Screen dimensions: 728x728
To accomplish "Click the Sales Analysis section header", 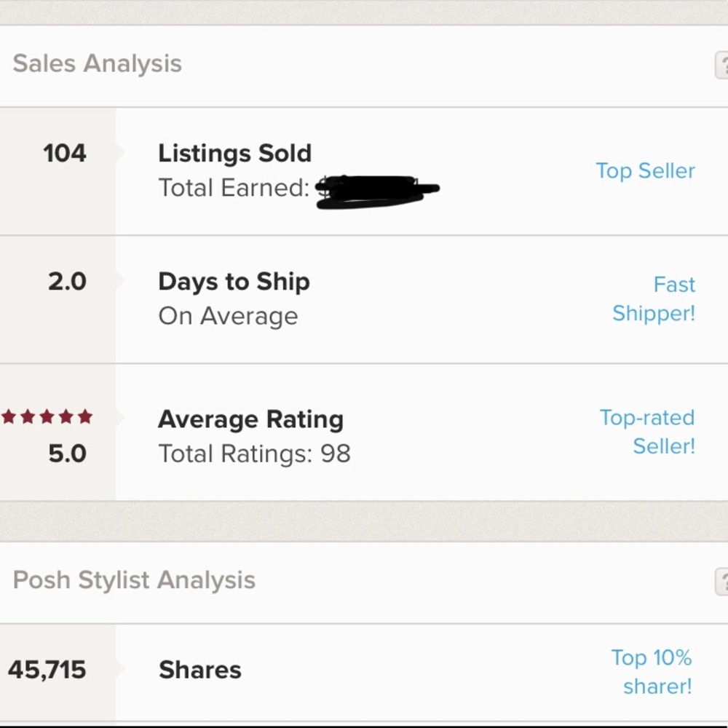I will click(x=97, y=64).
